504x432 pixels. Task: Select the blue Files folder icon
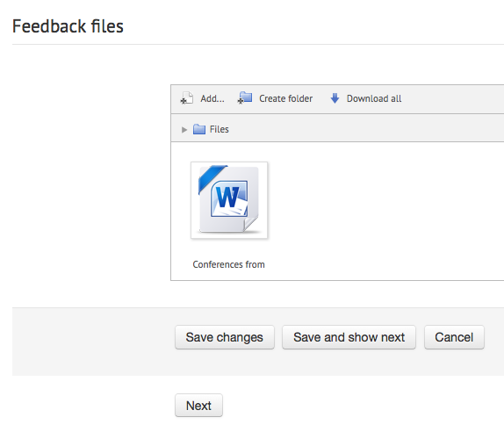[199, 129]
